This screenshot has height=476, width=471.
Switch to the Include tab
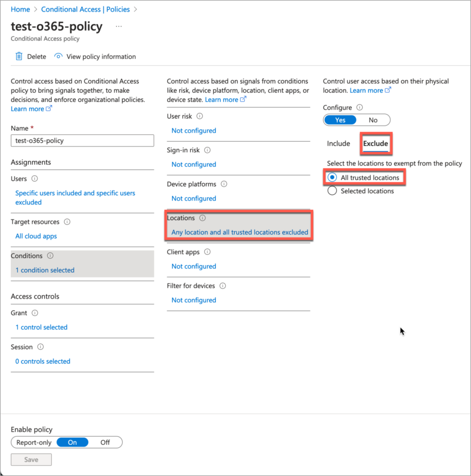(339, 143)
